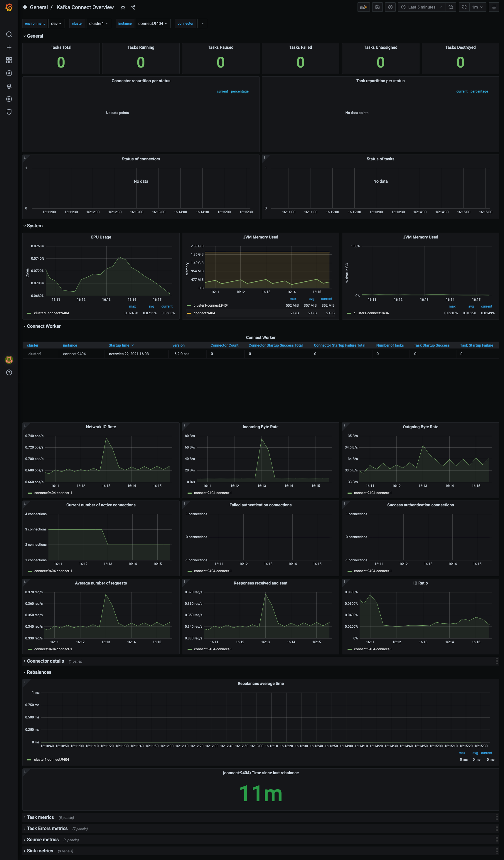The width and height of the screenshot is (504, 860).
Task: Click info icon on IO Ratio panel
Action: point(344,582)
